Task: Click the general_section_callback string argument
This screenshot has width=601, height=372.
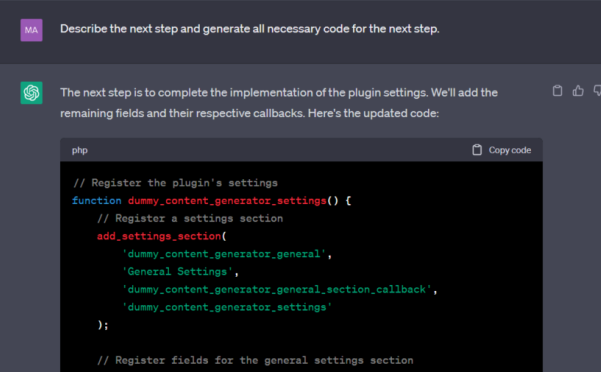Action: [277, 289]
